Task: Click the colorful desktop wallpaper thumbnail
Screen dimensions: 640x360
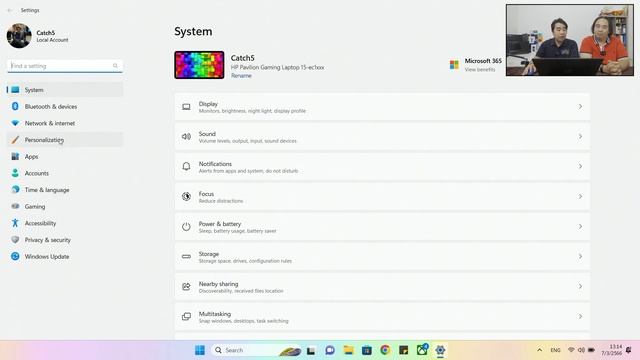Action: click(199, 65)
